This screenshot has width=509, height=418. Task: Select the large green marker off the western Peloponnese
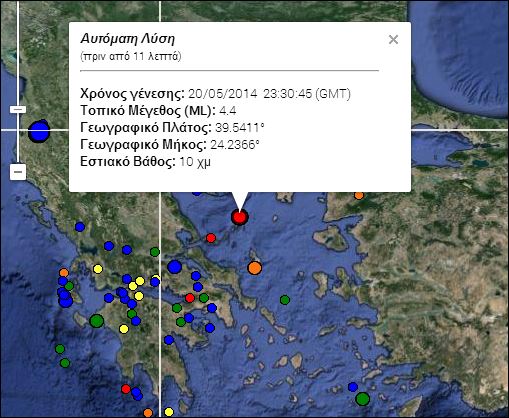click(97, 321)
